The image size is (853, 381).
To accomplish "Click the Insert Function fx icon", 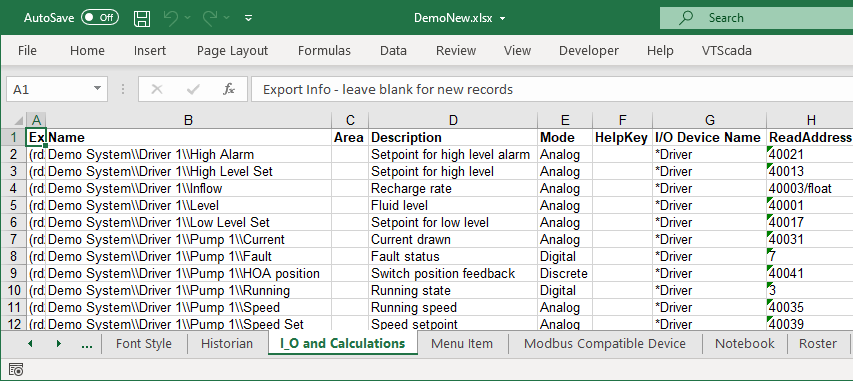I will (x=229, y=89).
